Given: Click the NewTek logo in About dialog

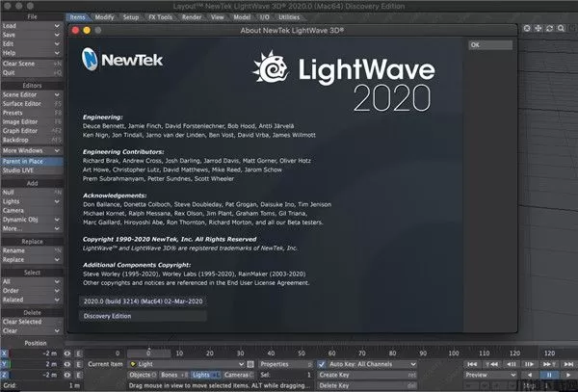Looking at the screenshot, I should click(x=122, y=60).
